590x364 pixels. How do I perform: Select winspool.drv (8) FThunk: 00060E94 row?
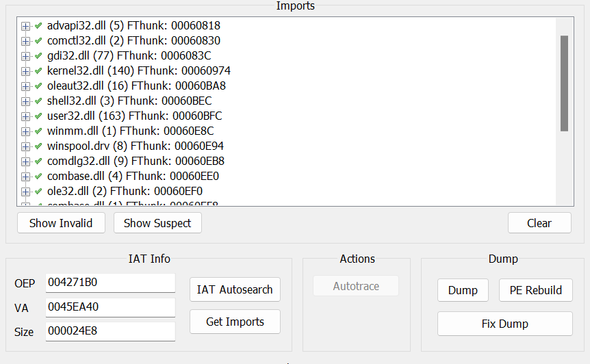(136, 146)
